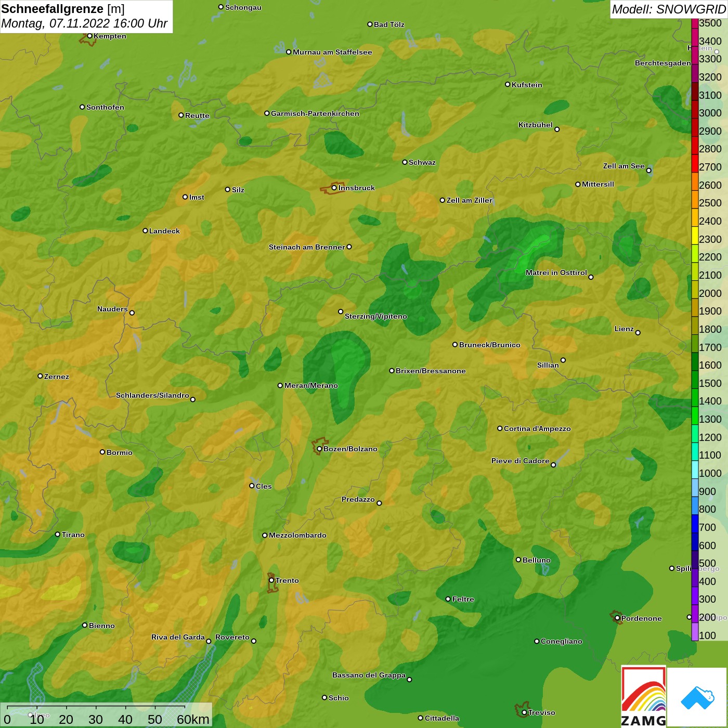
Task: Click the Pieve di Cadore label
Action: (x=521, y=461)
